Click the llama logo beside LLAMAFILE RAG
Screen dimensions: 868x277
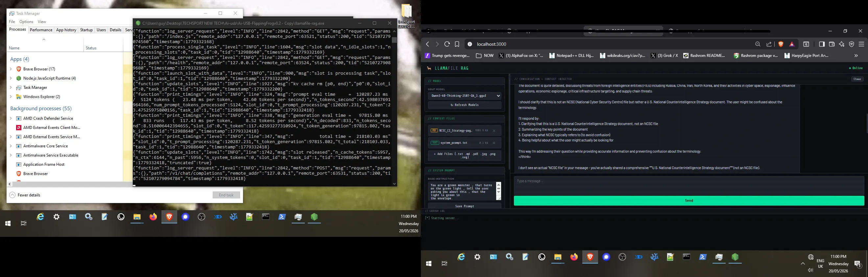429,68
